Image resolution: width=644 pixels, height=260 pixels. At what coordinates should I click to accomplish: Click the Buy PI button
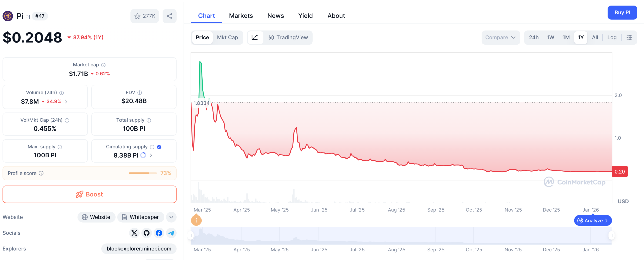tap(622, 13)
